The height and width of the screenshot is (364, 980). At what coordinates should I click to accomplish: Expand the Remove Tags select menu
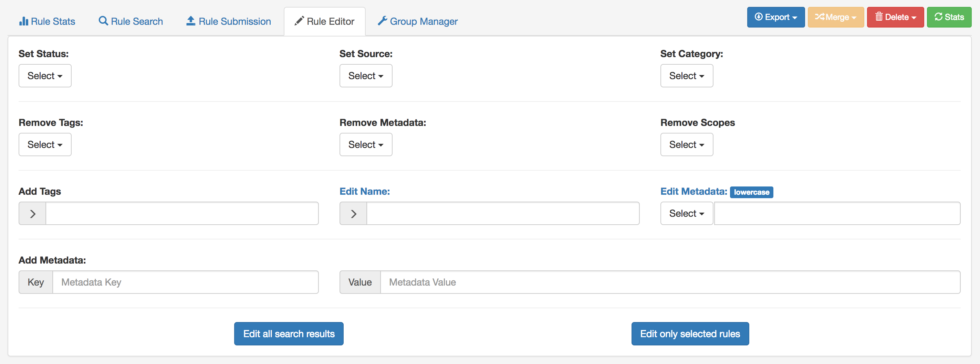45,145
